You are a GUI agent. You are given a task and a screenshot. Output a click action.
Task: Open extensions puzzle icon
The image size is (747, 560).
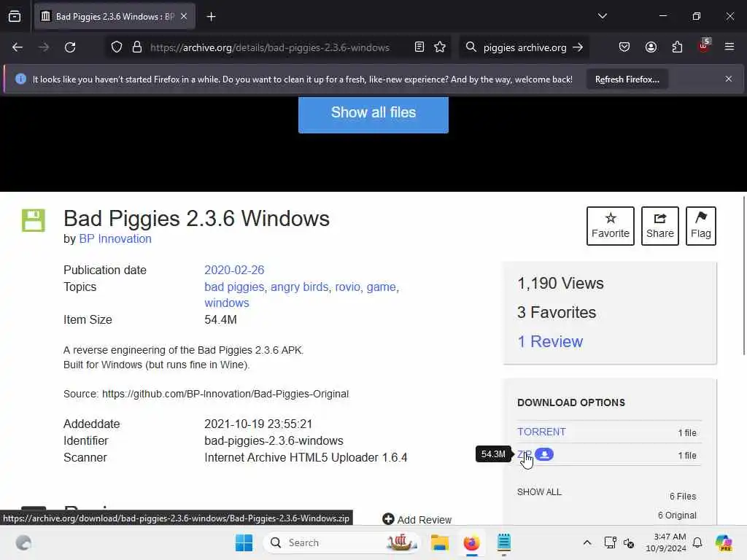(x=677, y=47)
